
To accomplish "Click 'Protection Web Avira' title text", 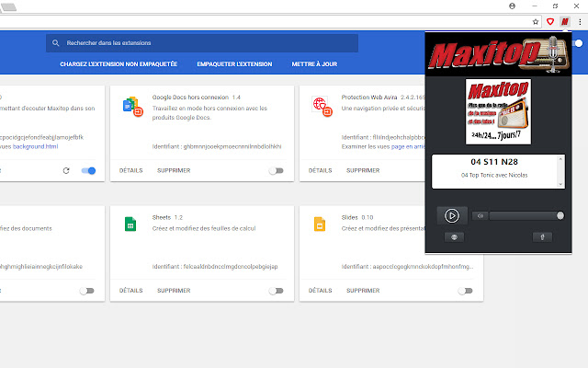I will 369,98.
